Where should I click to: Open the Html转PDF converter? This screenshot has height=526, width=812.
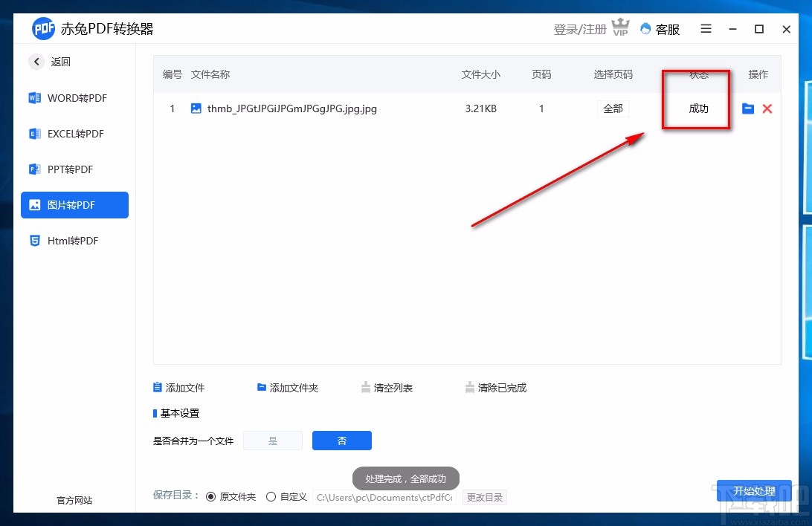(x=74, y=241)
